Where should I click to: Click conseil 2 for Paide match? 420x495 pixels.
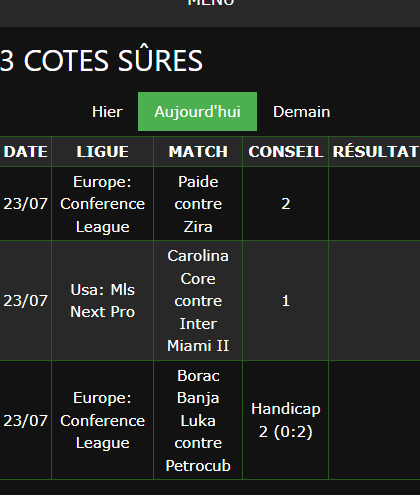pyautogui.click(x=286, y=204)
